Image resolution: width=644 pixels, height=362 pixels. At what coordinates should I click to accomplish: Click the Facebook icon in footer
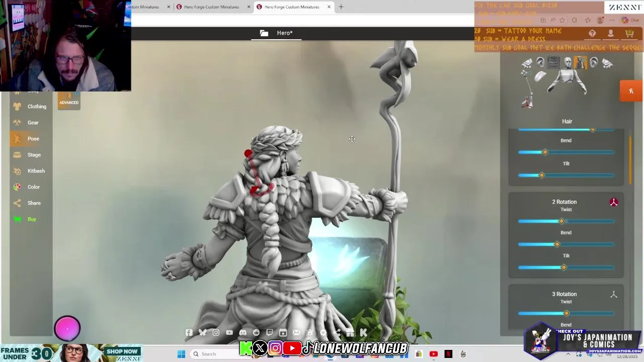pos(189,332)
